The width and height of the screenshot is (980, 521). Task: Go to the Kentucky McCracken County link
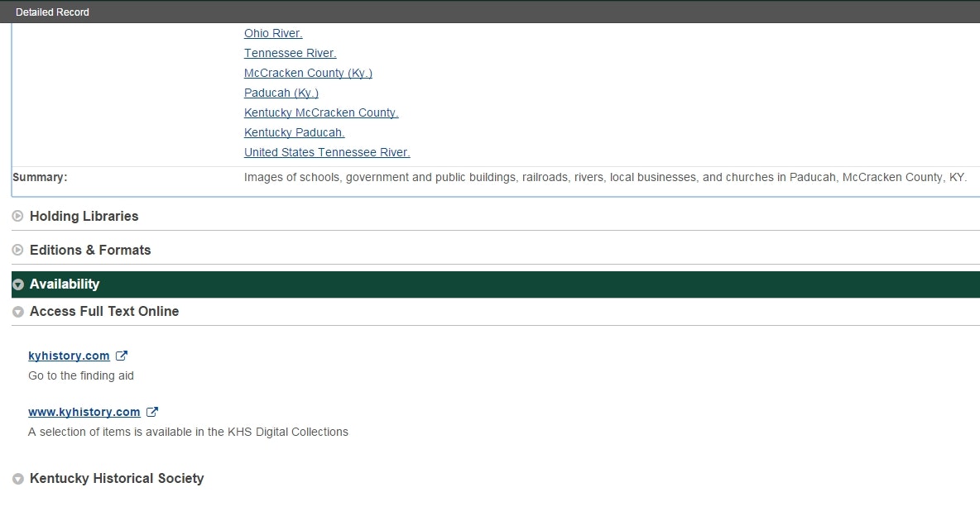pyautogui.click(x=321, y=113)
